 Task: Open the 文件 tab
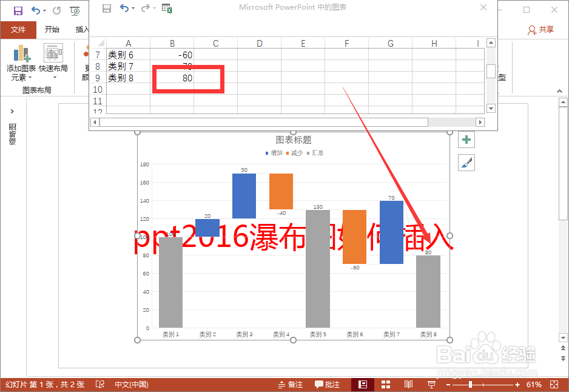[18, 30]
